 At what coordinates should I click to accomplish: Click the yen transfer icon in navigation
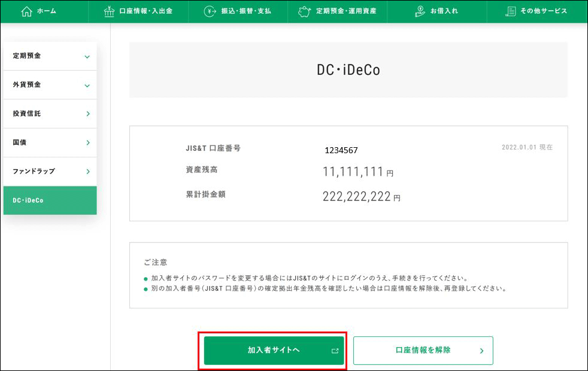(210, 11)
